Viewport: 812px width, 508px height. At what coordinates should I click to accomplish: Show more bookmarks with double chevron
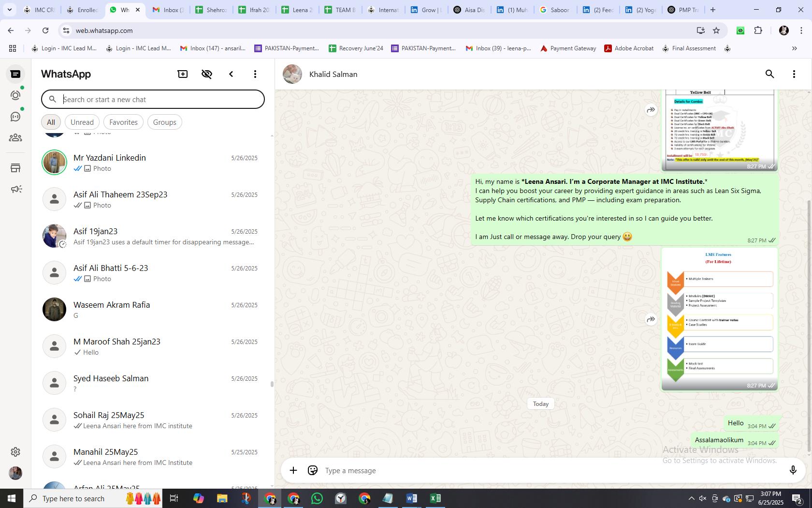794,48
